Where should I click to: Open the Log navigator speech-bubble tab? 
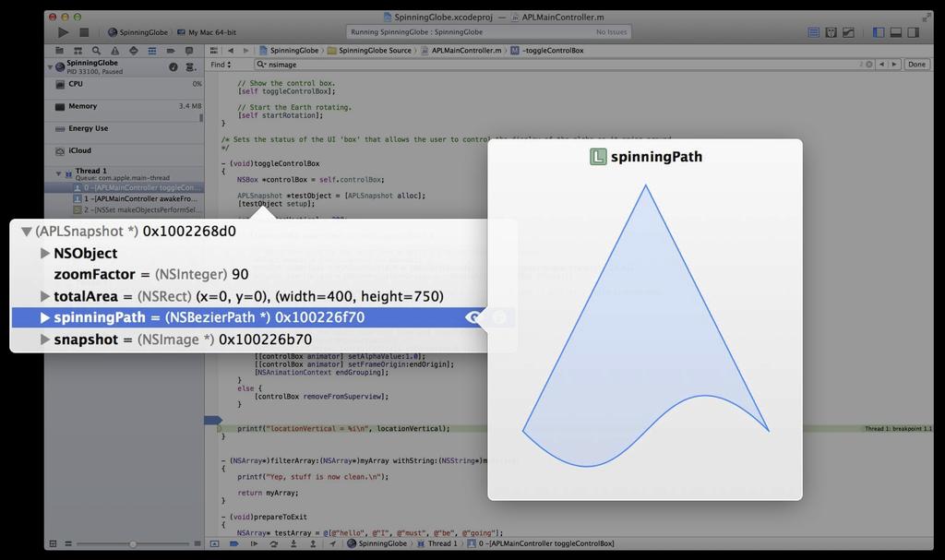pos(189,51)
